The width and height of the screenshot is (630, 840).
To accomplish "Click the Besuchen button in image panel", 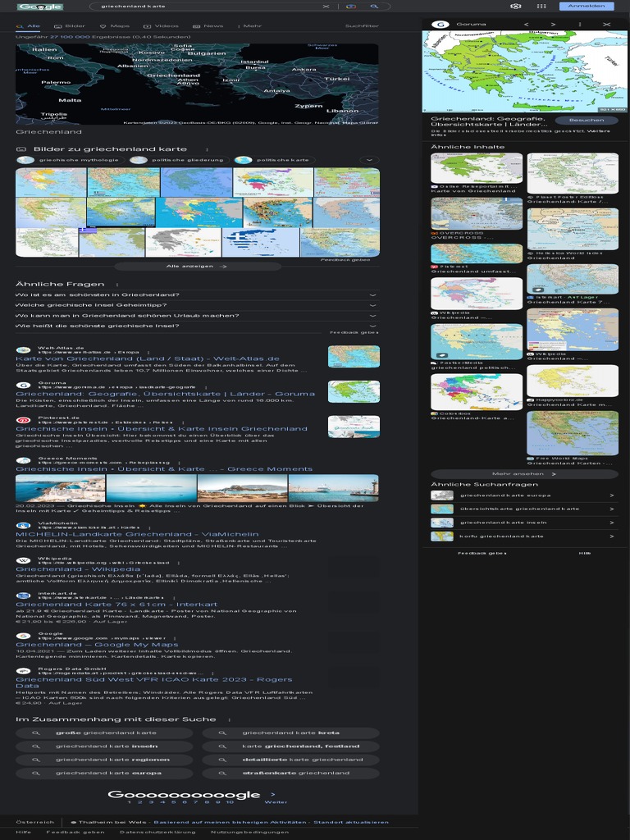I will [587, 121].
